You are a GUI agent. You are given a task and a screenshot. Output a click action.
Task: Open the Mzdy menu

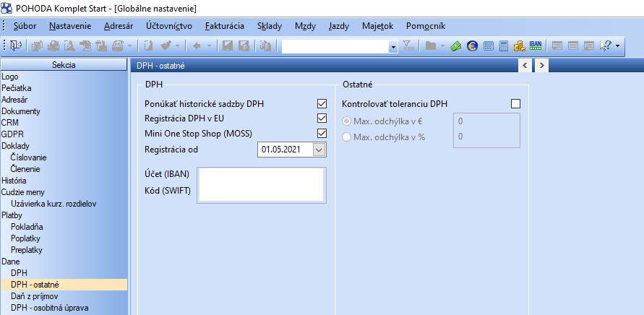[x=305, y=26]
